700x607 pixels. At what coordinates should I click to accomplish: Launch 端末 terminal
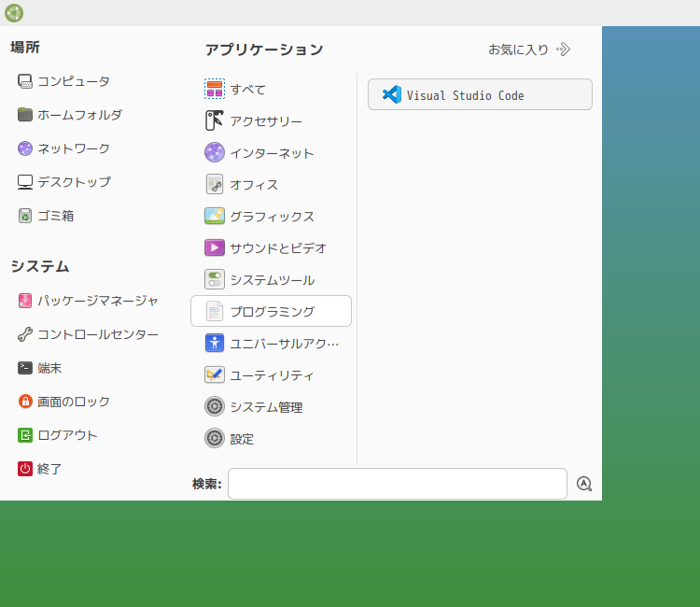40,368
